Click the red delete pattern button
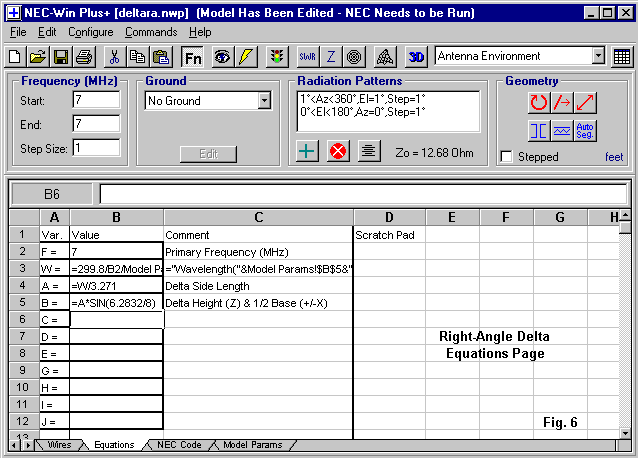The height and width of the screenshot is (458, 638). pyautogui.click(x=338, y=151)
